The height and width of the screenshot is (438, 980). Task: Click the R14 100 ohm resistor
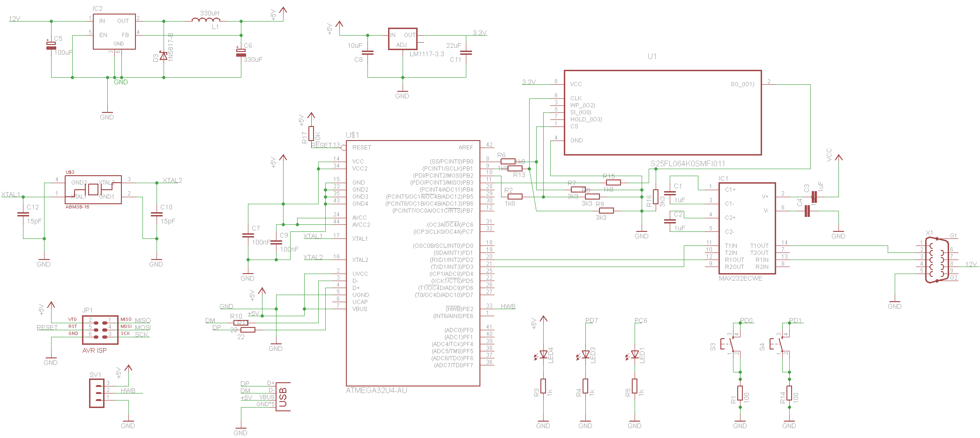coord(789,393)
